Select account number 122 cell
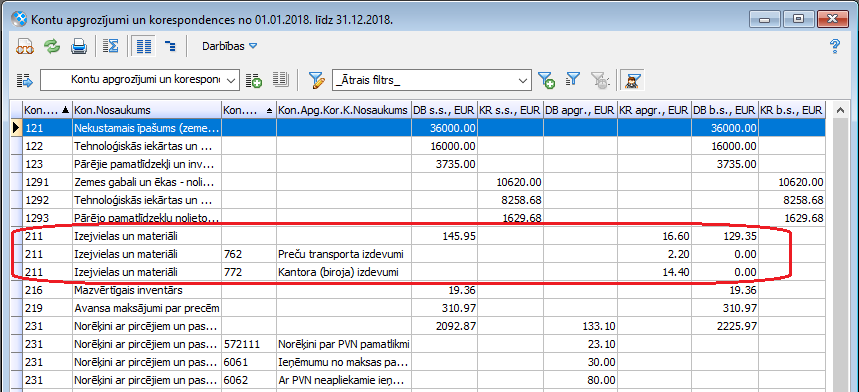The image size is (859, 392). click(x=47, y=146)
